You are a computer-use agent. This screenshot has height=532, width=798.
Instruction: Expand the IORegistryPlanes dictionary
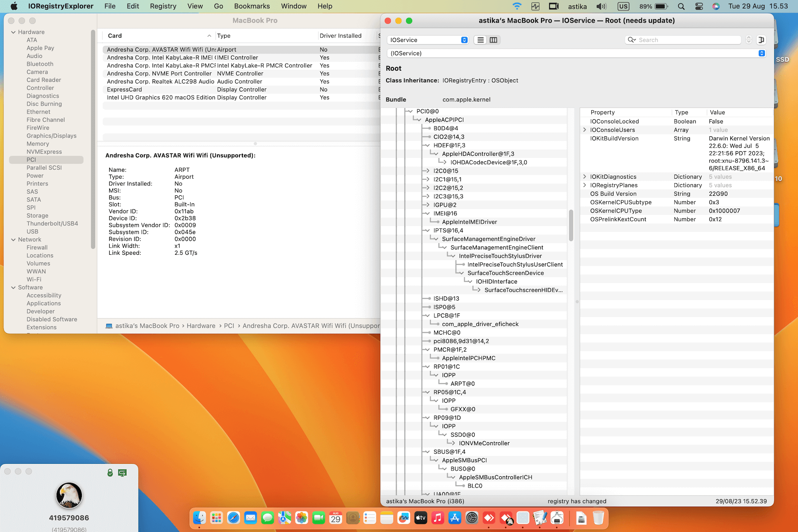click(x=585, y=185)
